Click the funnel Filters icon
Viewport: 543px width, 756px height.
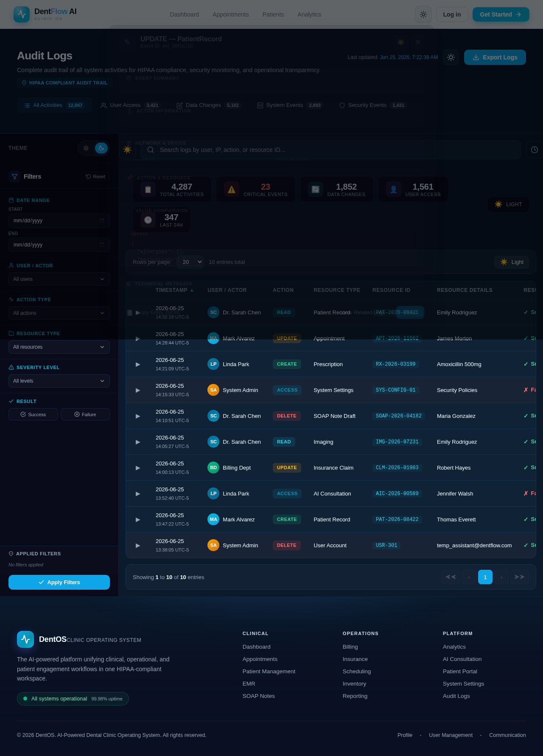(x=15, y=176)
